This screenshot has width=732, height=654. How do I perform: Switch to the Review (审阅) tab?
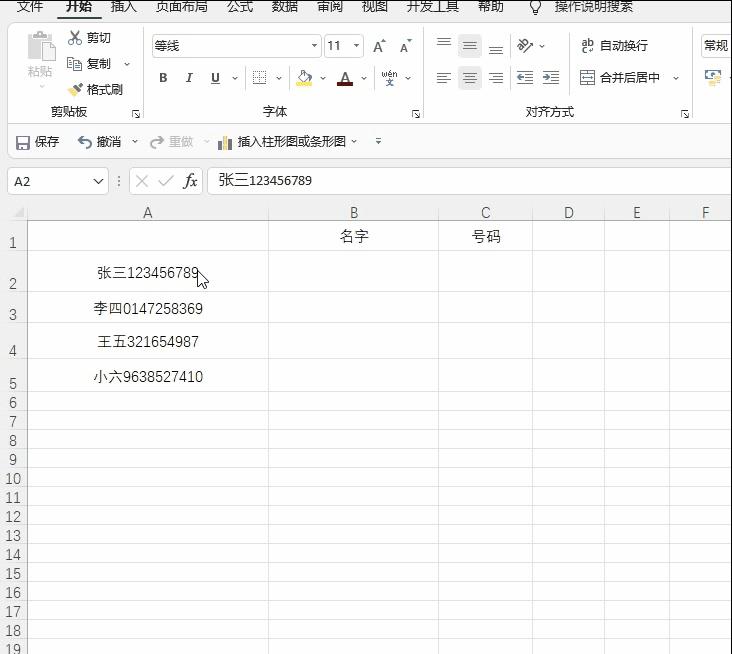pyautogui.click(x=330, y=6)
